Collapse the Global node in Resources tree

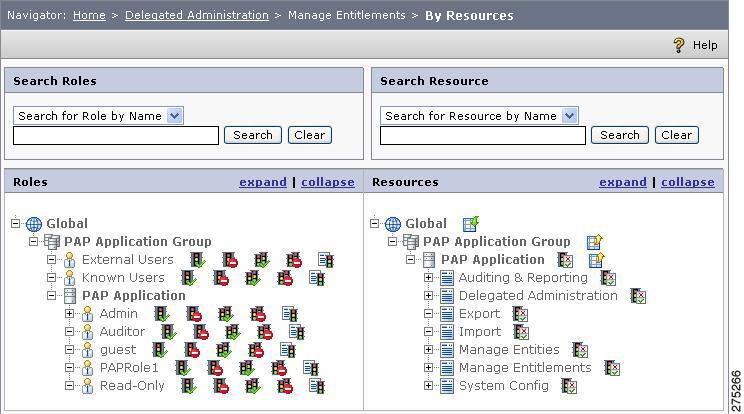[x=375, y=223]
